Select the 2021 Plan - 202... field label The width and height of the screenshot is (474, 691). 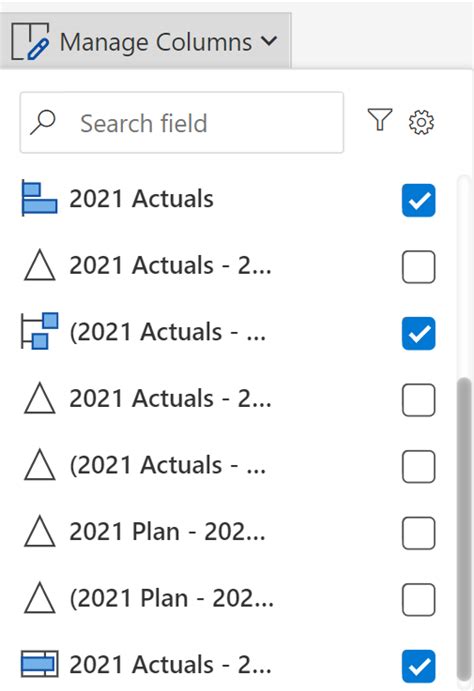pos(167,531)
